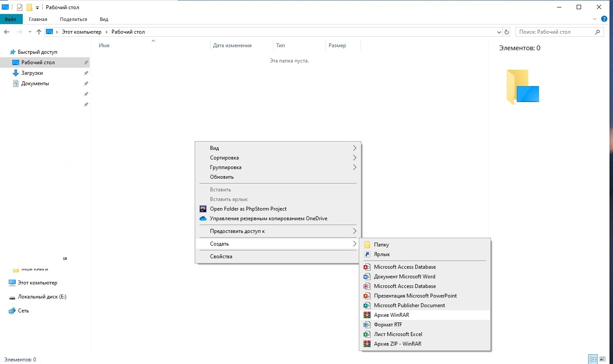
Task: Expand the Группировка context submenu
Action: [278, 167]
